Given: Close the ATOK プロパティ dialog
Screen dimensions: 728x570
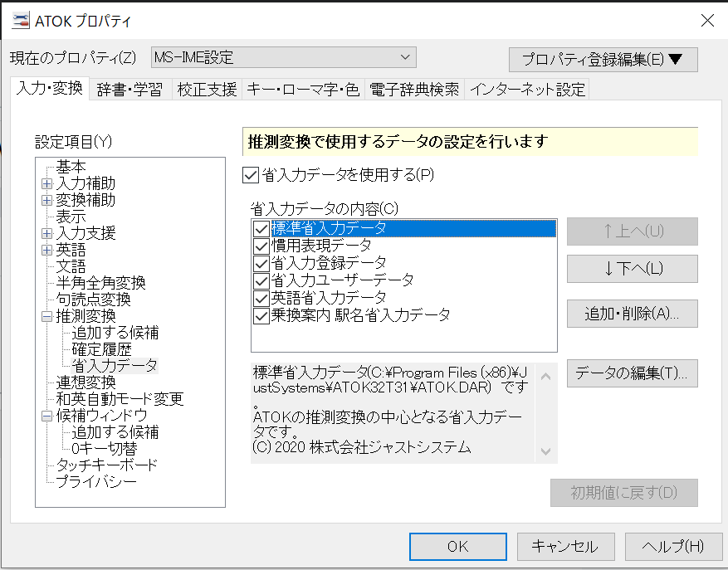Looking at the screenshot, I should point(707,21).
